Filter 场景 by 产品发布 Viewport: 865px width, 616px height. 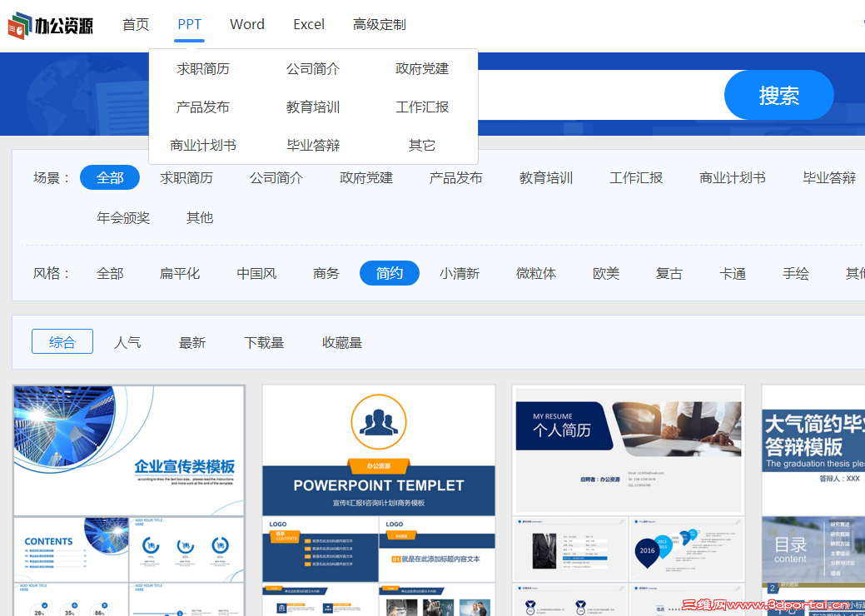(455, 177)
